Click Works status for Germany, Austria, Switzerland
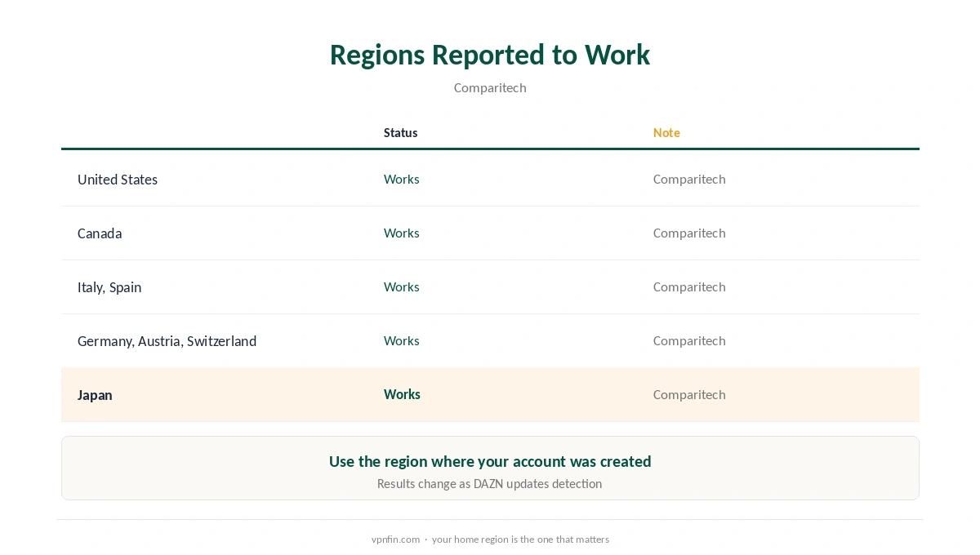This screenshot has height=555, width=980. (x=402, y=340)
